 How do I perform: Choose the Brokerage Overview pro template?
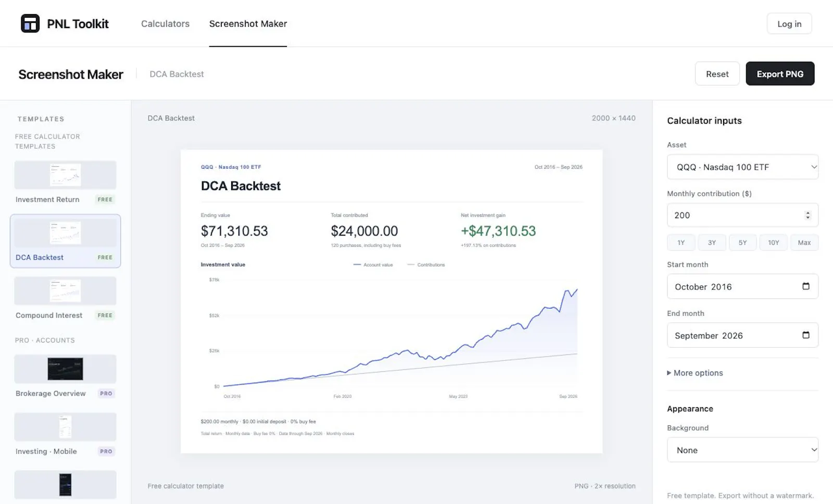(65, 376)
